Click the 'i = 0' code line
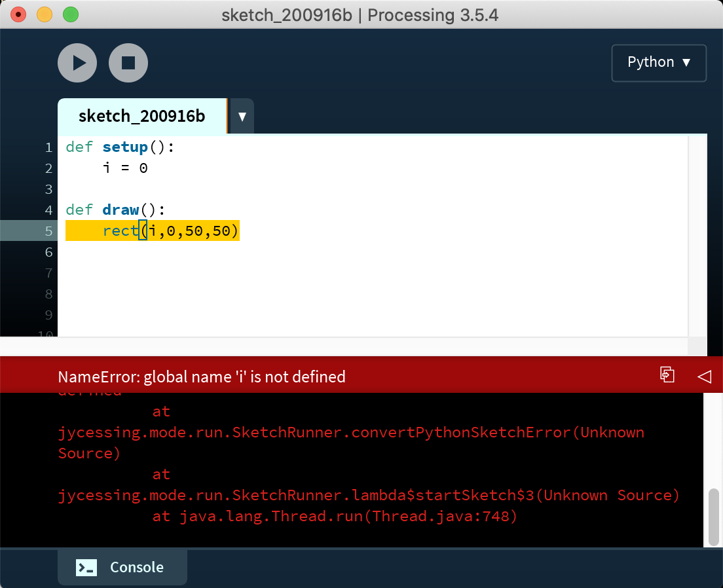 (x=125, y=168)
